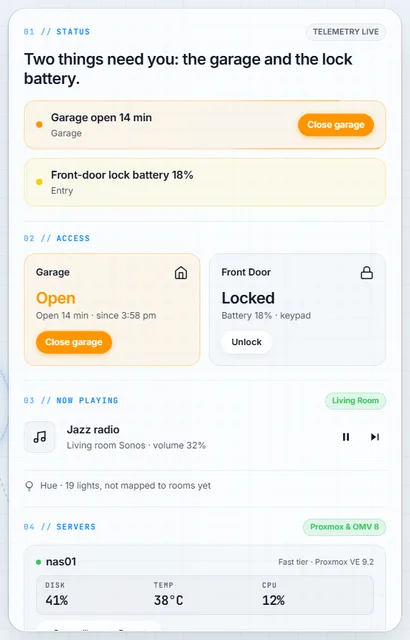Click the music note icon
Viewport: 410px width, 640px height.
[x=40, y=437]
